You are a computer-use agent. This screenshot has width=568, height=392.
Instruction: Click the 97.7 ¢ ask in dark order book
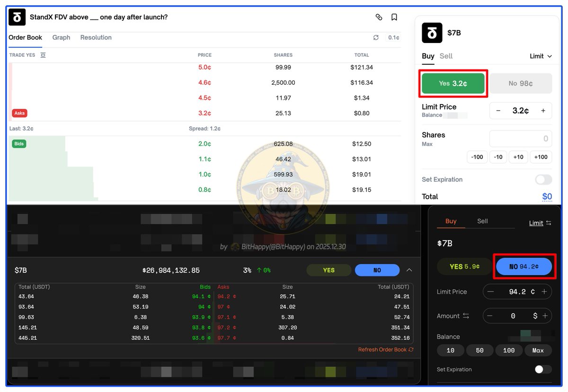pos(227,338)
